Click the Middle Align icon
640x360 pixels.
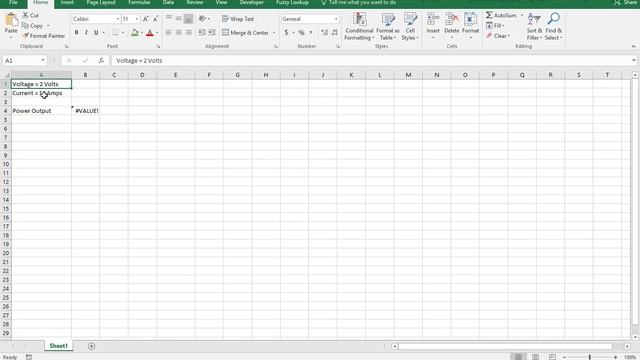tap(178, 18)
